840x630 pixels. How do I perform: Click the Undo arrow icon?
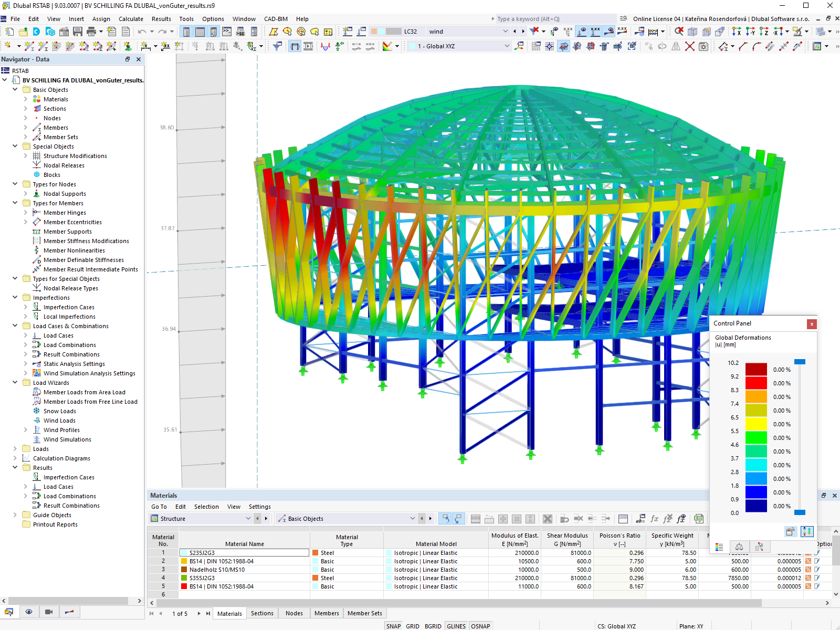pos(142,31)
